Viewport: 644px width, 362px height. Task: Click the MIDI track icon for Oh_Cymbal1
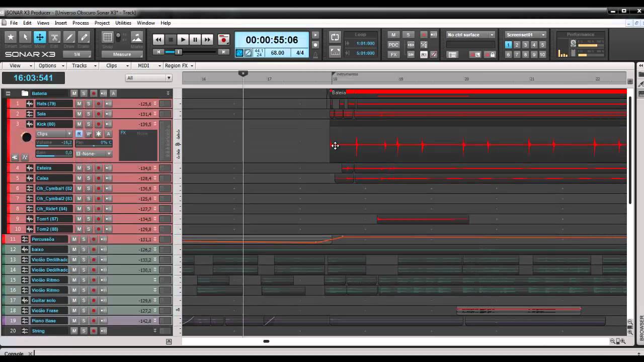click(x=30, y=189)
